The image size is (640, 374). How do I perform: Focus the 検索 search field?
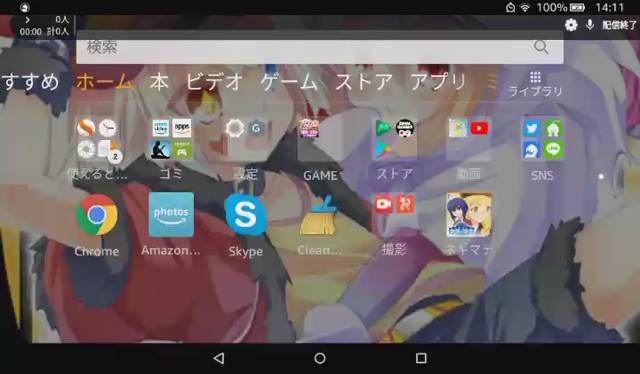point(320,48)
